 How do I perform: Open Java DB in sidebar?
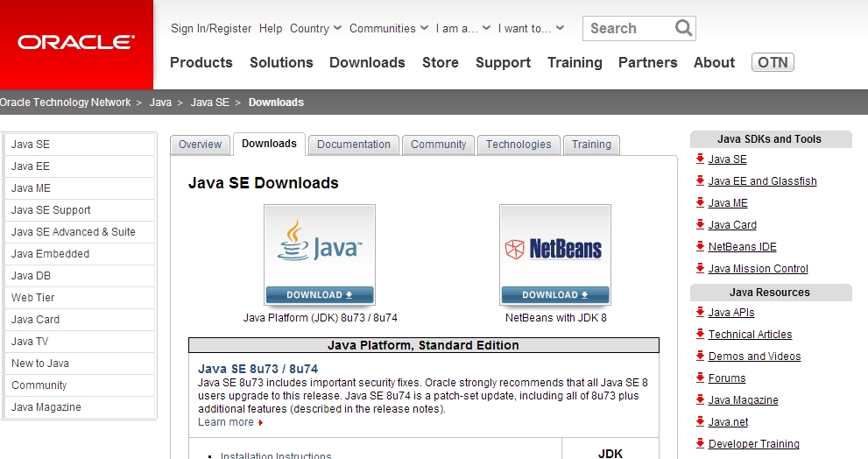point(79,276)
